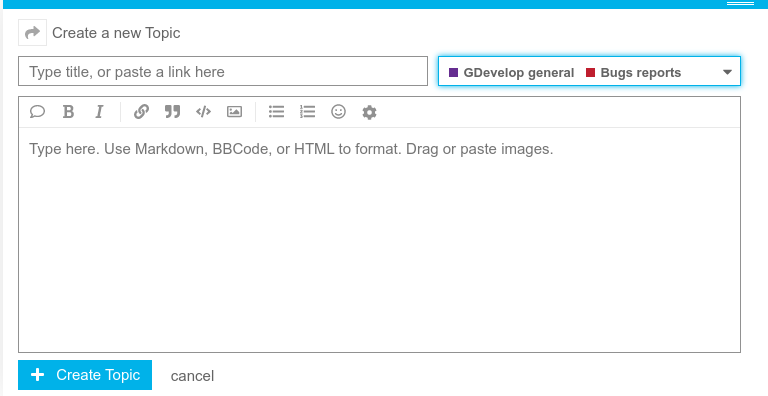Toggle bold formatting in the editor
The image size is (768, 396).
click(69, 112)
